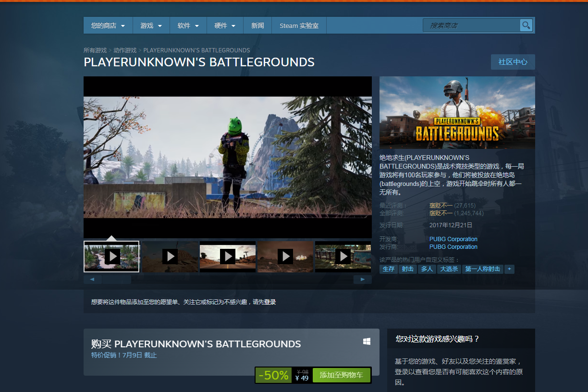Click the PLAYERUNKNOWN'S BATTLEGROUNDS breadcrumb link

[x=196, y=50]
